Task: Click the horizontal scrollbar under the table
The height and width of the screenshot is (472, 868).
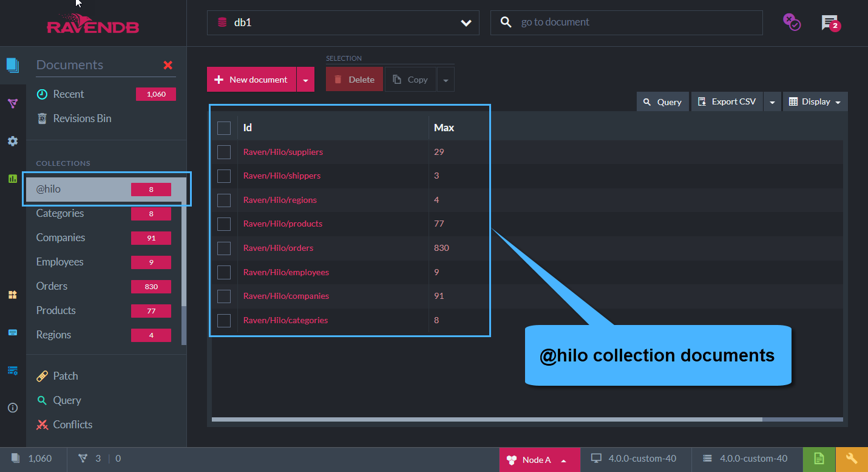Action: point(487,419)
